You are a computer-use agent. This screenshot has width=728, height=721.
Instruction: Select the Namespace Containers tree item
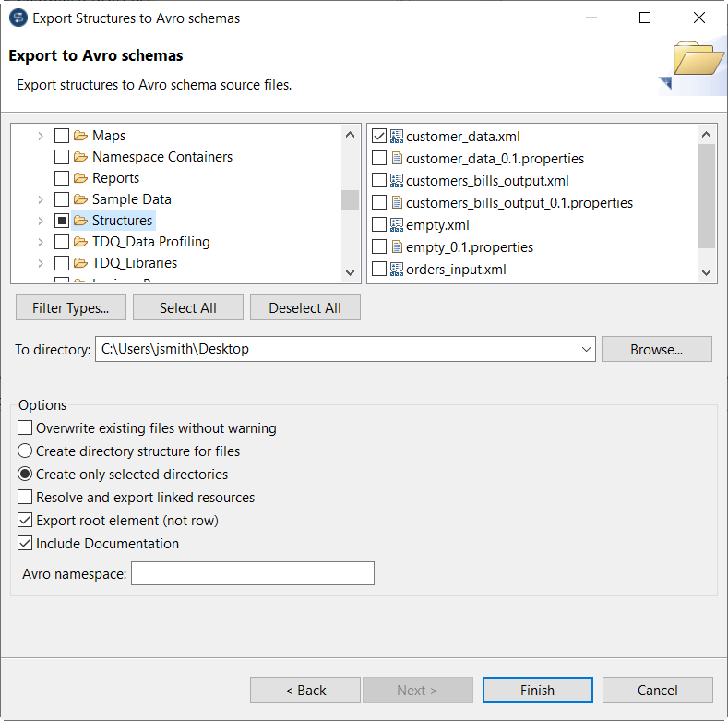(162, 157)
